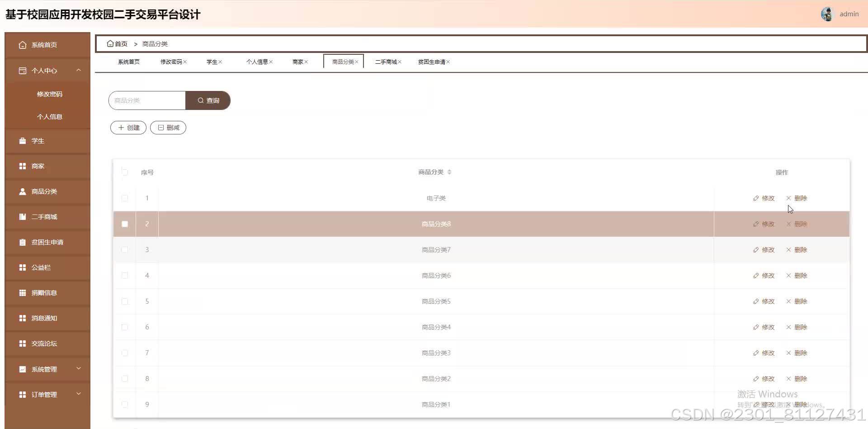
Task: Close the 商家 tab
Action: (x=306, y=62)
